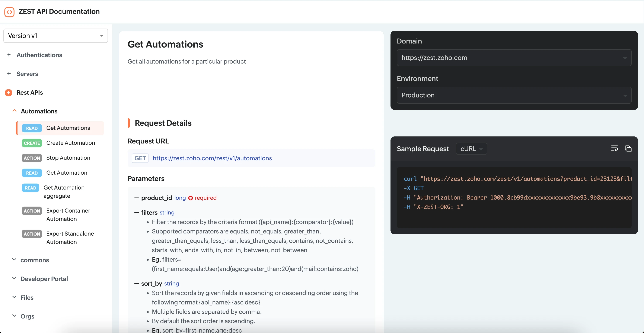This screenshot has height=333, width=644.
Task: Click the Parameters heading
Action: pyautogui.click(x=146, y=179)
